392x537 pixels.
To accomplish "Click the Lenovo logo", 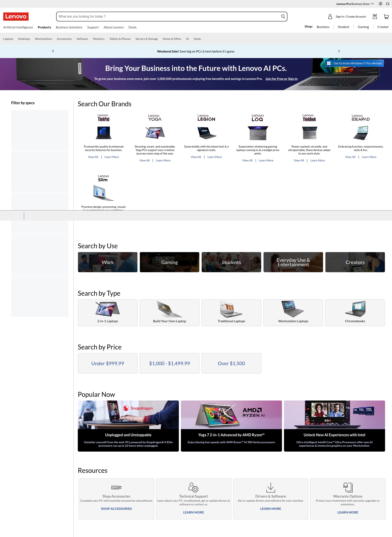I will (16, 17).
